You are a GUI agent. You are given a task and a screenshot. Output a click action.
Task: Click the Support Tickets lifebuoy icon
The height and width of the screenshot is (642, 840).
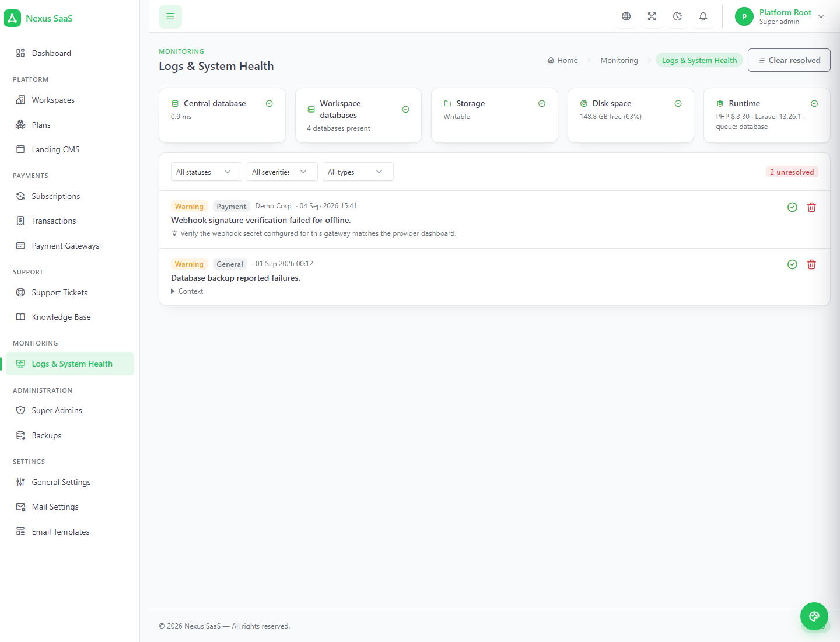coord(20,292)
